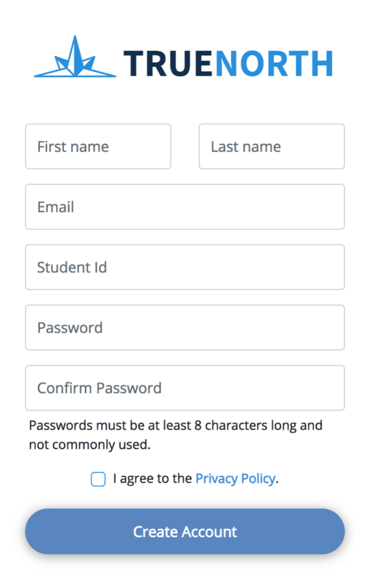Activate the Student Id input box
The height and width of the screenshot is (584, 392).
[184, 267]
